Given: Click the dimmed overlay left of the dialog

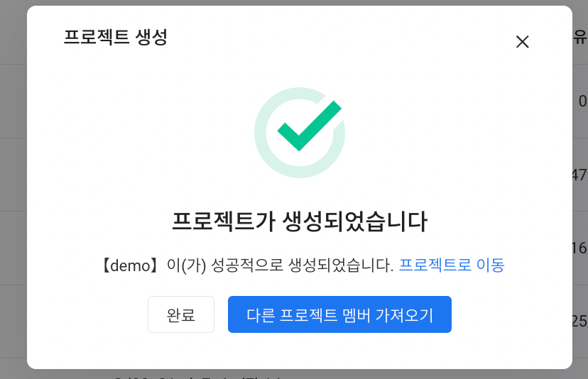Looking at the screenshot, I should (x=13, y=187).
